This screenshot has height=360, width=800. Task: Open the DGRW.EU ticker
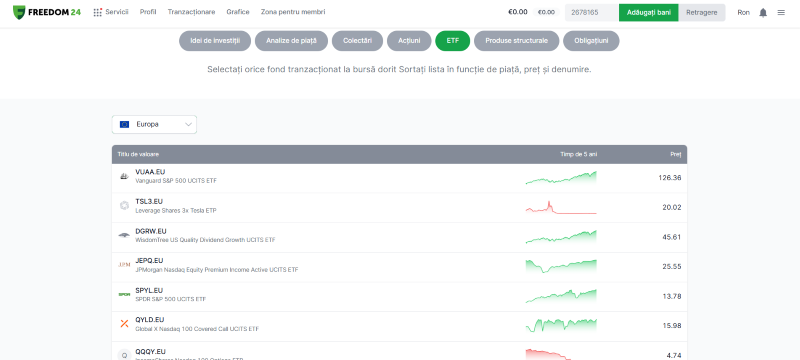[x=151, y=231]
